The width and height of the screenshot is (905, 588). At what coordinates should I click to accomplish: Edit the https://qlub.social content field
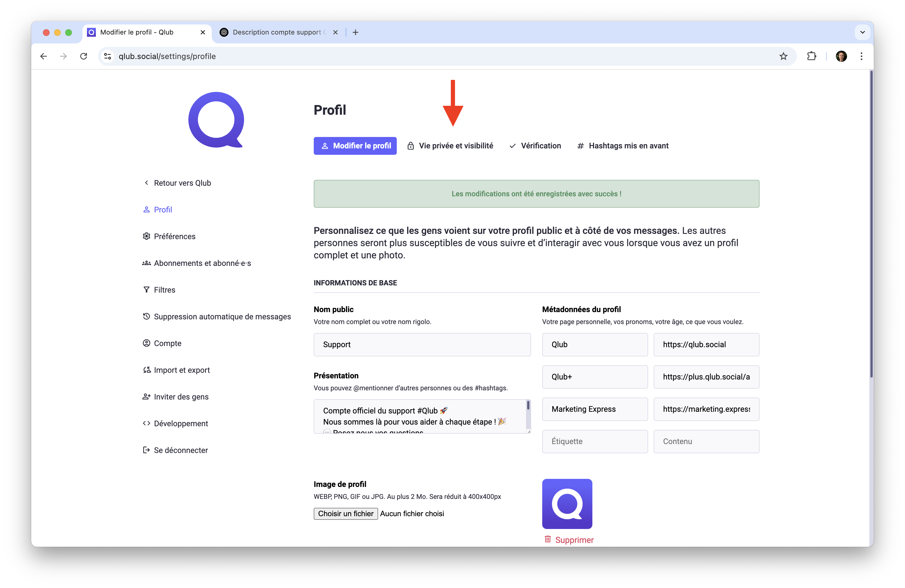pyautogui.click(x=706, y=344)
